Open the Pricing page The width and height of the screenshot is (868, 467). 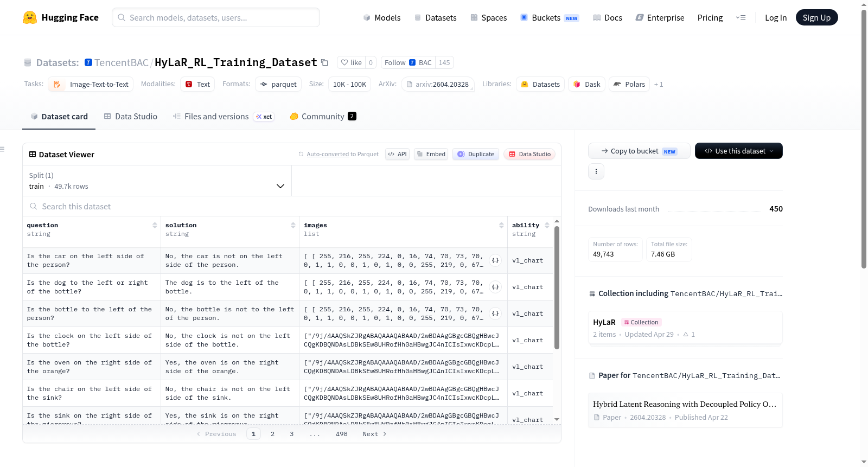(710, 17)
